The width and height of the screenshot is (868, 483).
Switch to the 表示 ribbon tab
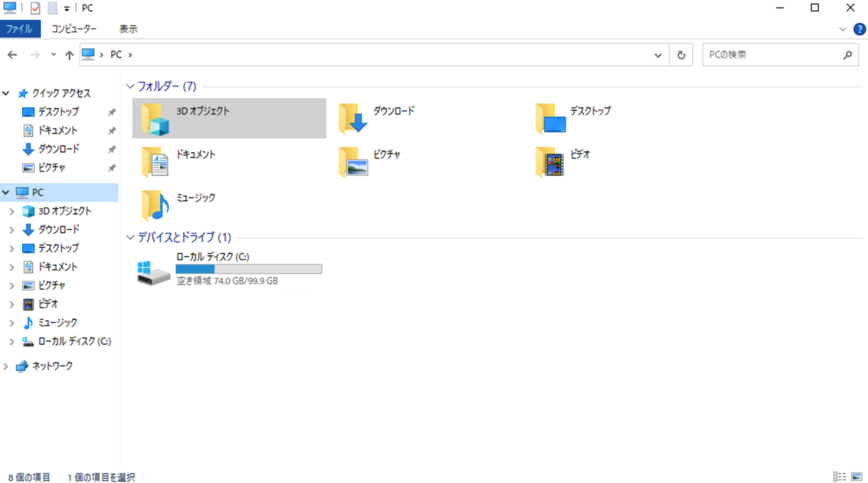tap(128, 28)
